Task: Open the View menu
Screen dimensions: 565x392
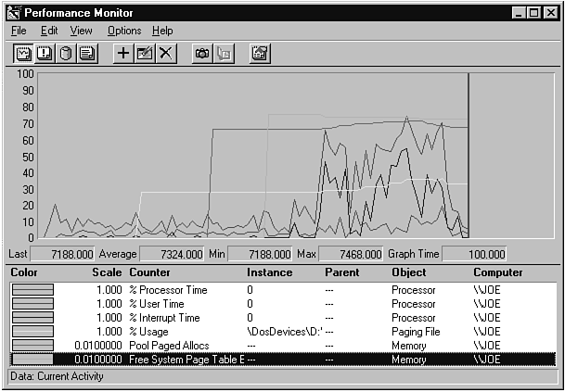Action: point(81,31)
